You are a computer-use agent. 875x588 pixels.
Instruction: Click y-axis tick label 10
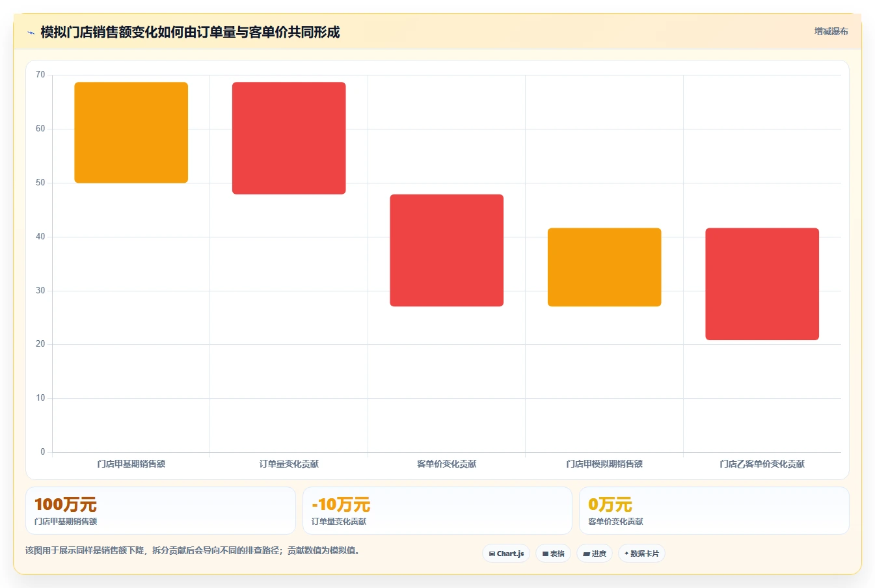click(40, 398)
